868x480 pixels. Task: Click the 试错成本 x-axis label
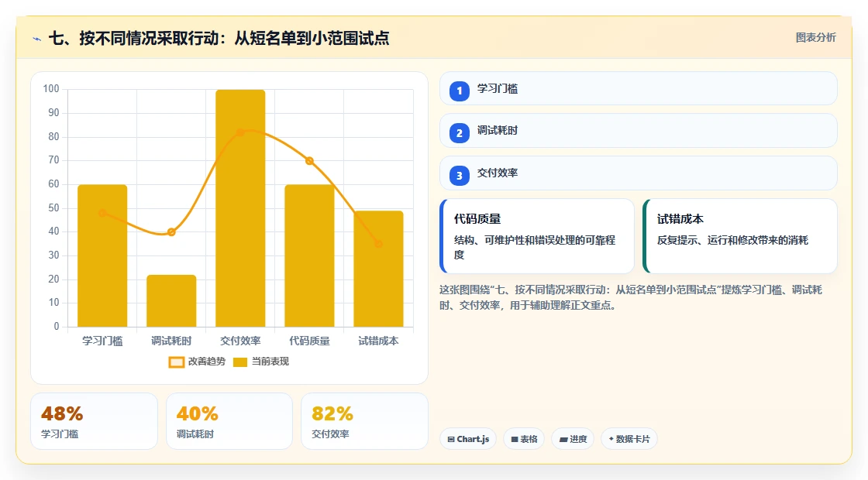click(379, 341)
